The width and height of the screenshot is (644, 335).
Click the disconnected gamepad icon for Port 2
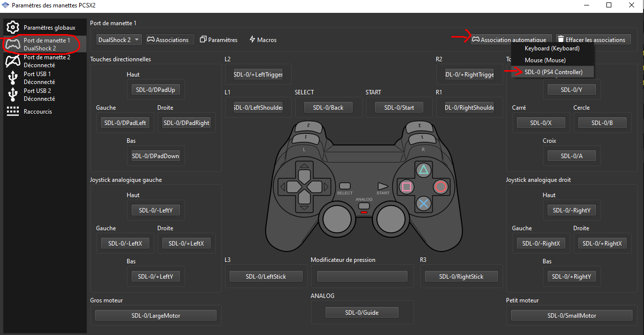click(13, 61)
